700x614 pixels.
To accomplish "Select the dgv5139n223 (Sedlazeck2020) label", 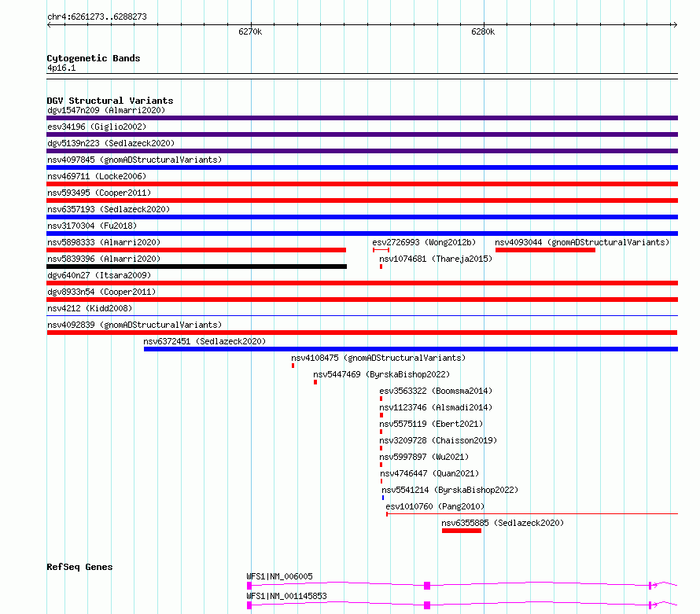I will [111, 143].
